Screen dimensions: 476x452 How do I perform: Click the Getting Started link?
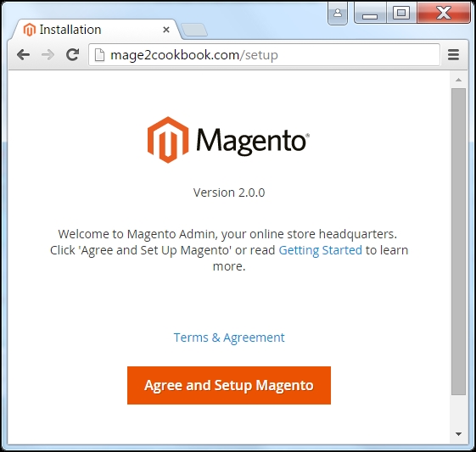pos(320,250)
